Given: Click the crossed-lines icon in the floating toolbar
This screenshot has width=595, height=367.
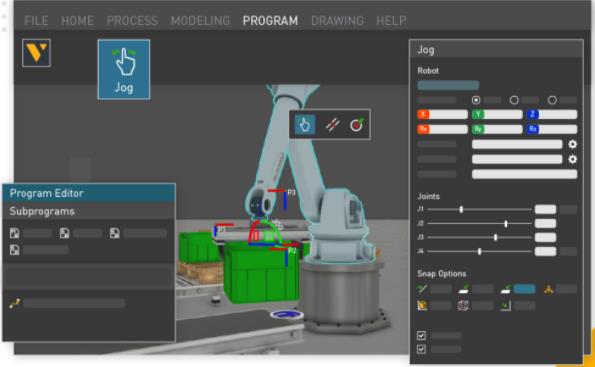Looking at the screenshot, I should pyautogui.click(x=332, y=124).
